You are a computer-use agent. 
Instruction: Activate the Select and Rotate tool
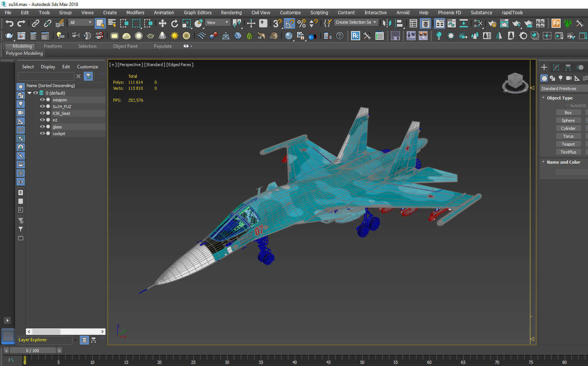point(175,24)
